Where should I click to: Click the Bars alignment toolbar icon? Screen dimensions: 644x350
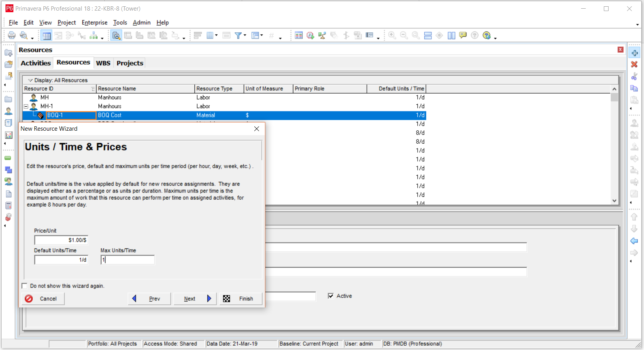pos(198,35)
